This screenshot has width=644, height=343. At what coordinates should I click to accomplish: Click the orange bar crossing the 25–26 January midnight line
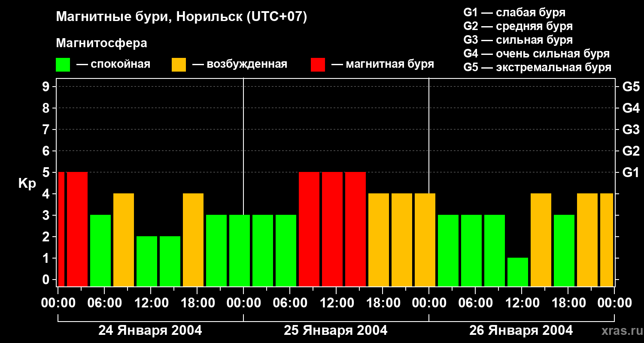coord(425,240)
